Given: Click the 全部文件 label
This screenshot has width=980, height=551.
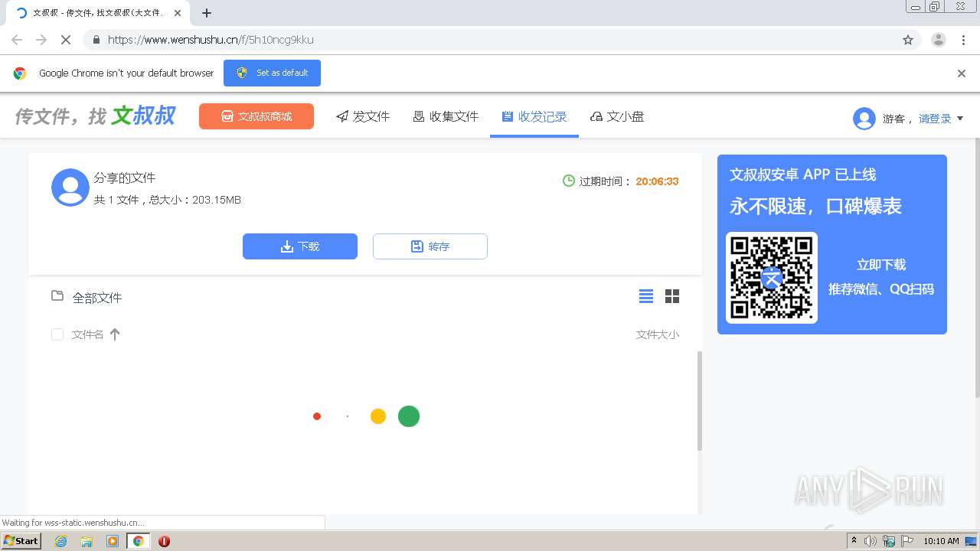Looking at the screenshot, I should (97, 298).
